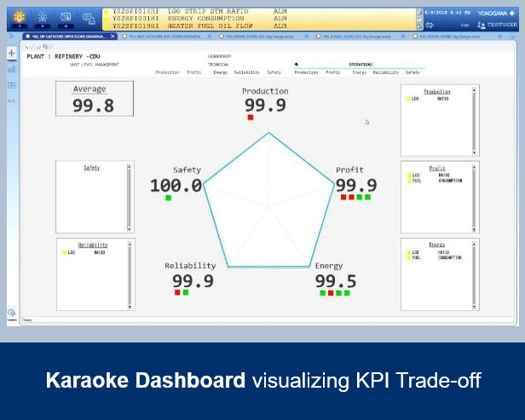Select the ENERGY CONSUMPTION alarm line
This screenshot has height=420, width=525.
(199, 19)
